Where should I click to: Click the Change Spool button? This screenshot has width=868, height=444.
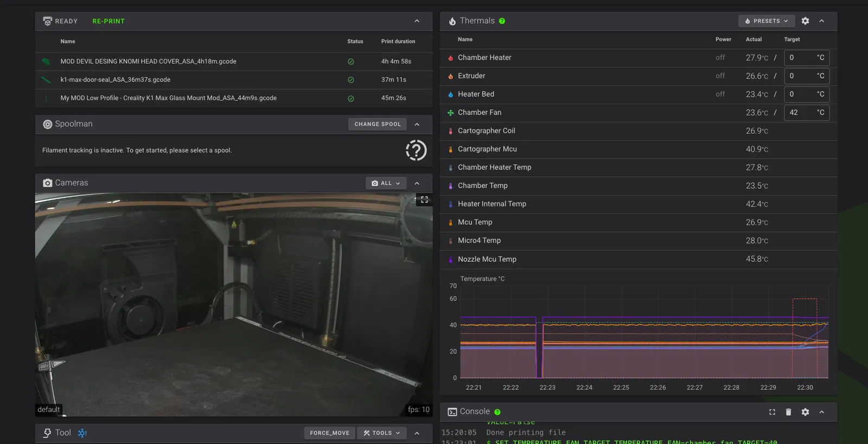(377, 124)
